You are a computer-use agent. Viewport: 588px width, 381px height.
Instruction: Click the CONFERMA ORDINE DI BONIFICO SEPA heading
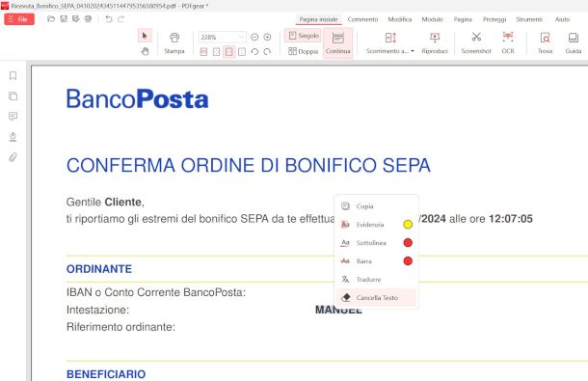click(x=249, y=166)
